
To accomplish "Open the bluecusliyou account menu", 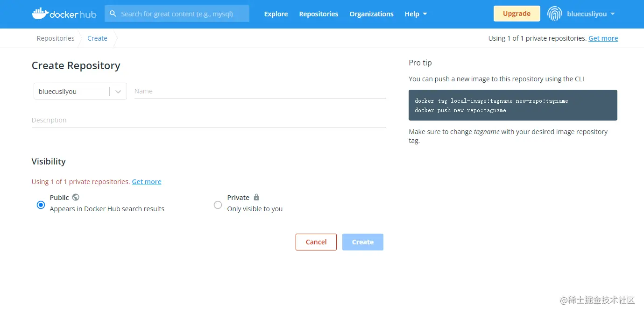I will pyautogui.click(x=591, y=14).
